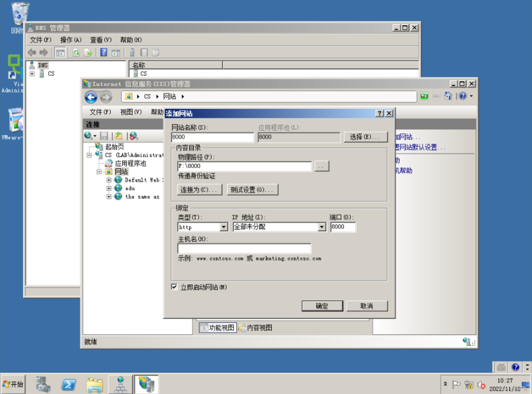The height and width of the screenshot is (394, 532).
Task: Click the 取消 button
Action: pyautogui.click(x=367, y=306)
